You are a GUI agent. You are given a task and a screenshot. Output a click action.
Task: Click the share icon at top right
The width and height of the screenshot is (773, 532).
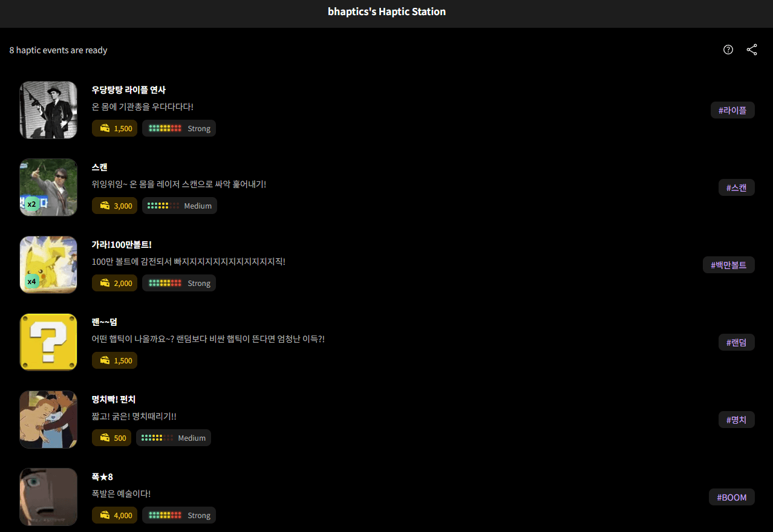pos(752,50)
